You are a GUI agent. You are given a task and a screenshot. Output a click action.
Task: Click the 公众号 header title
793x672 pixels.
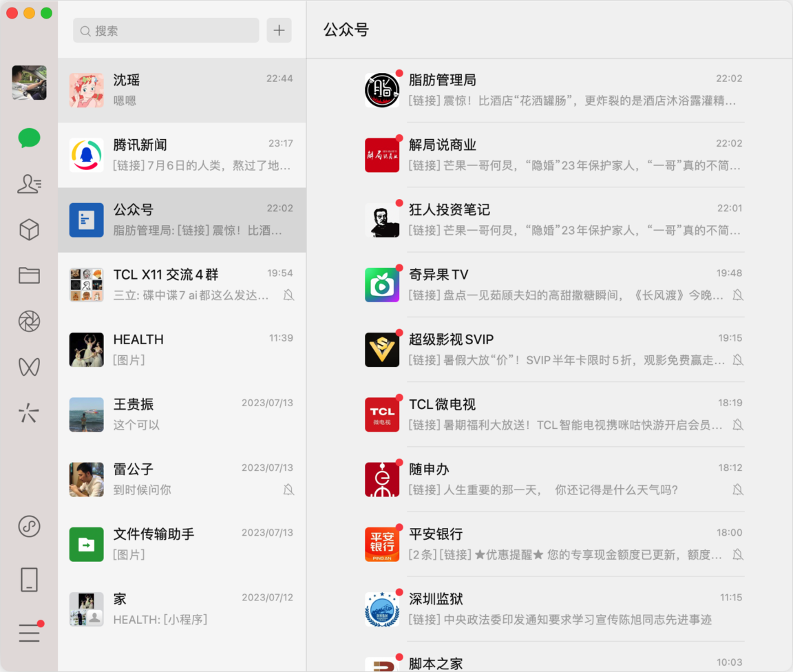click(346, 30)
